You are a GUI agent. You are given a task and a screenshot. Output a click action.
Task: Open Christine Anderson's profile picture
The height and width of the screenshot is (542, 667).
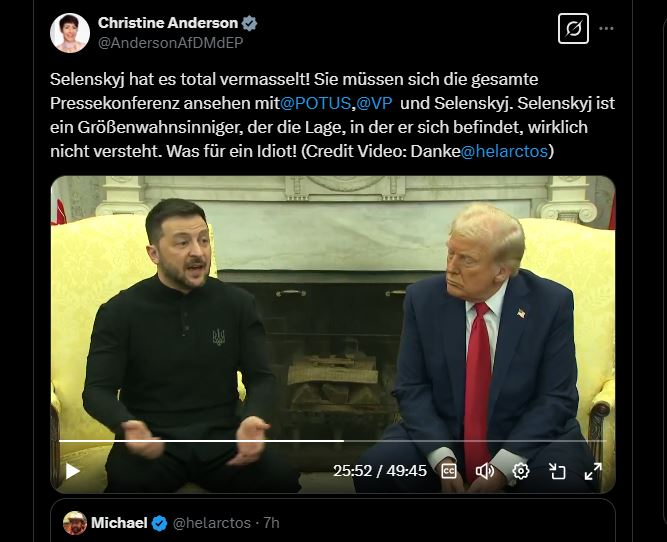coord(70,33)
